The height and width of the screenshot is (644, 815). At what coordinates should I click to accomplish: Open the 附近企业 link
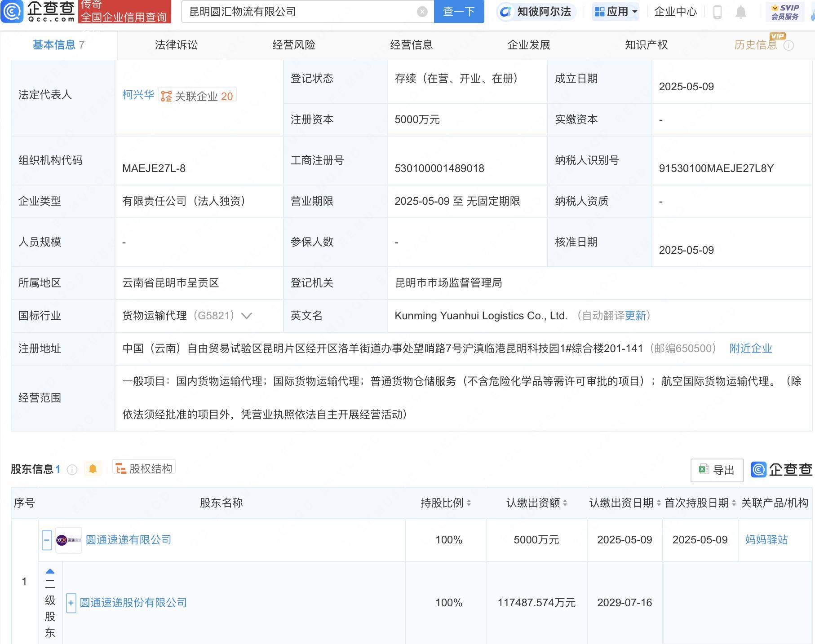[751, 348]
